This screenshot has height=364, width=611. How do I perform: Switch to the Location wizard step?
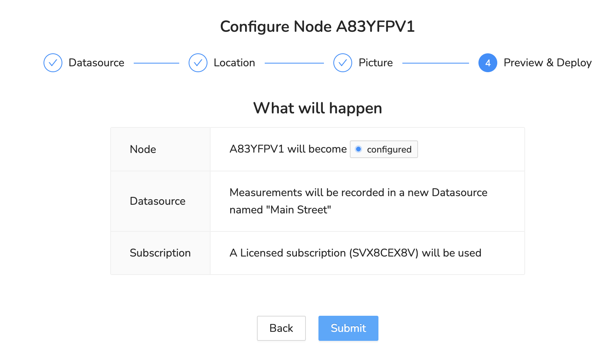234,63
